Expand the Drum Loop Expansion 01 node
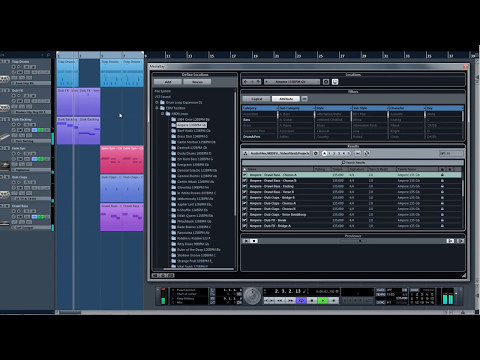 [157, 102]
